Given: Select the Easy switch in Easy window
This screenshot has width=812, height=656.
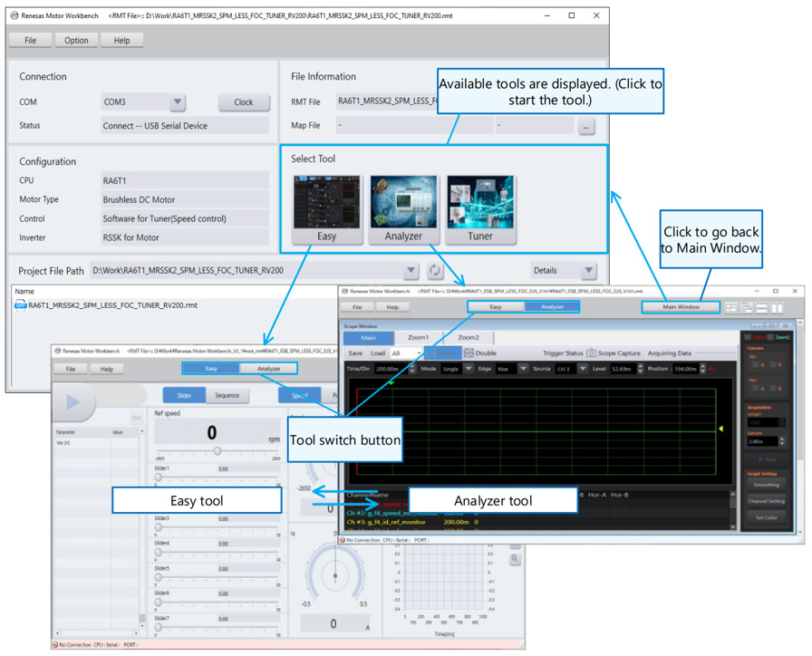Looking at the screenshot, I should (x=211, y=369).
